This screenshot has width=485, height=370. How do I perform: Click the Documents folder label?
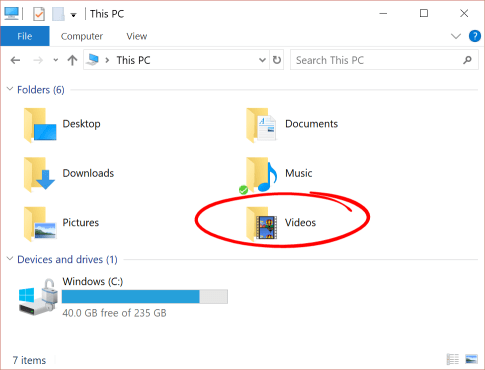point(311,124)
